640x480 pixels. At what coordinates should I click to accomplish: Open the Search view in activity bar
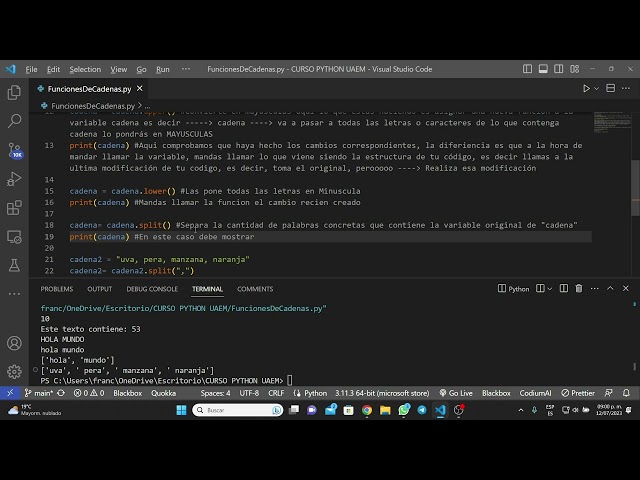[x=14, y=121]
